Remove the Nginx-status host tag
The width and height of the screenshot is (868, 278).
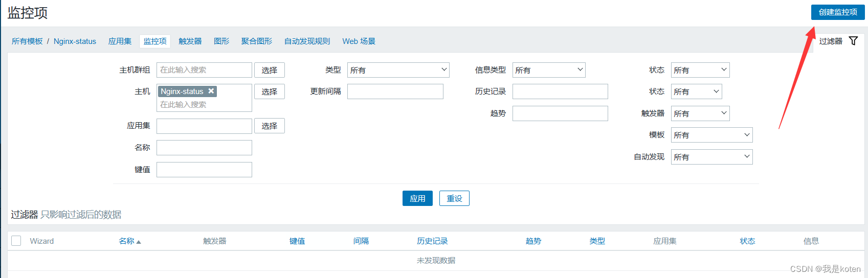211,91
